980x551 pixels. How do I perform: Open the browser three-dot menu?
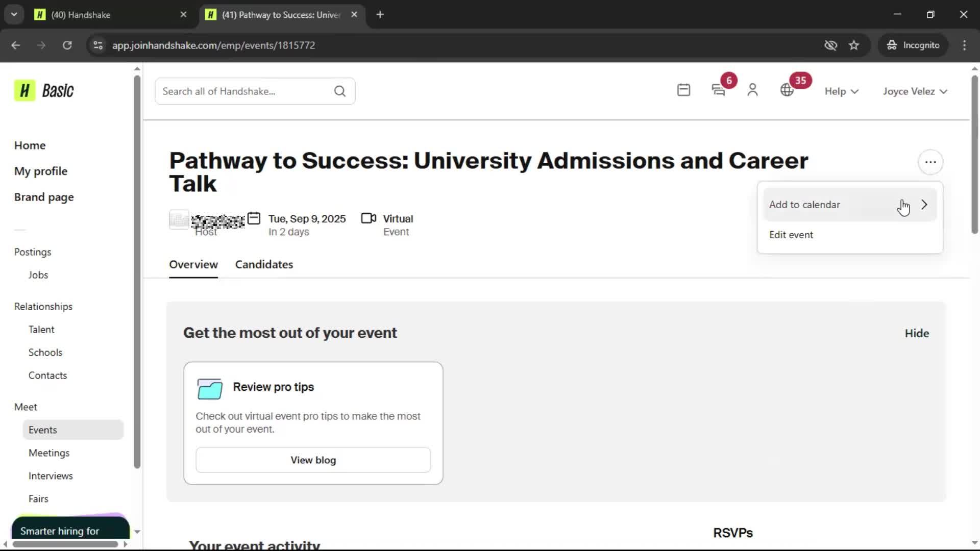click(x=964, y=45)
